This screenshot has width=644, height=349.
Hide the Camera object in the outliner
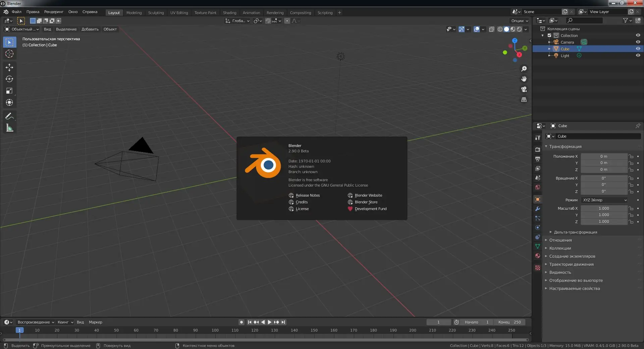point(638,42)
